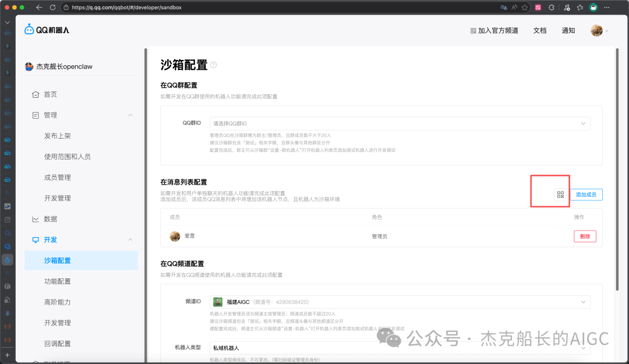Click the sidebar vertical scrollbar
The width and height of the screenshot is (629, 364).
(x=146, y=204)
